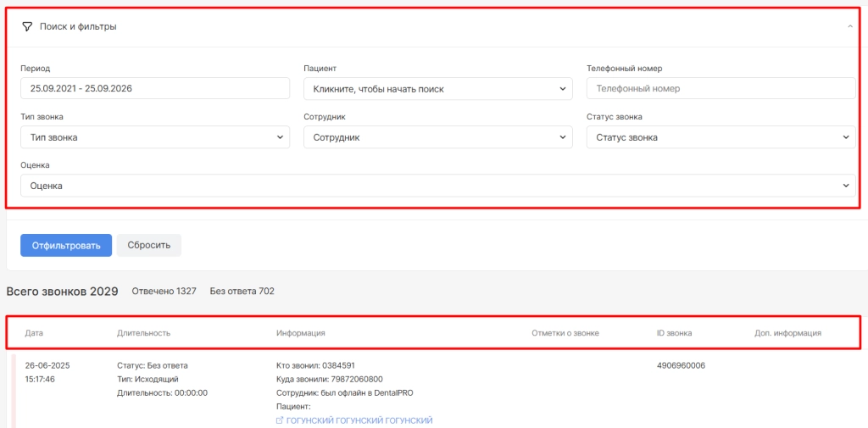Viewport: 868px width, 428px height.
Task: Open patient link ГОГУНСКИЙ ГОГУНСКИЙ ГОГУНСКИЙ
Action: pos(359,421)
